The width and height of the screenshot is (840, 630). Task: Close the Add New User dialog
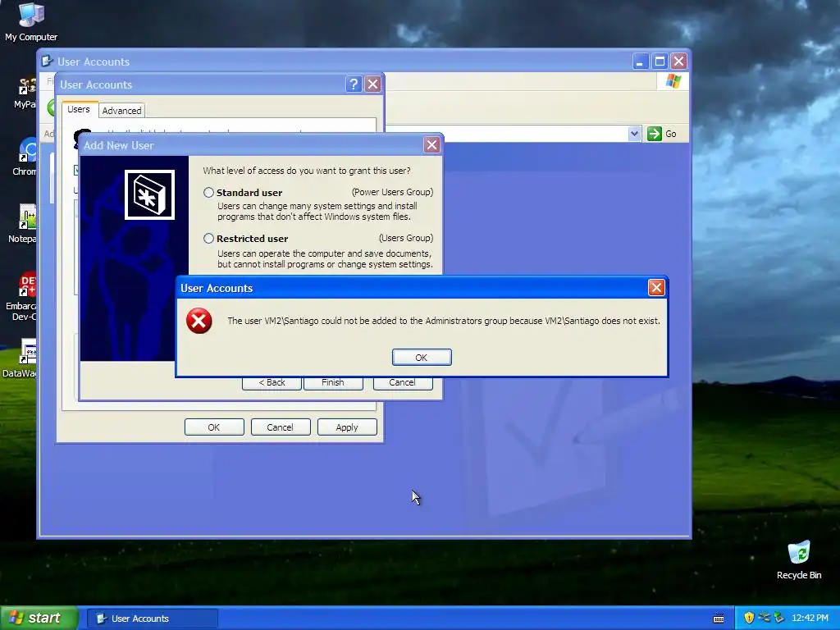(431, 144)
